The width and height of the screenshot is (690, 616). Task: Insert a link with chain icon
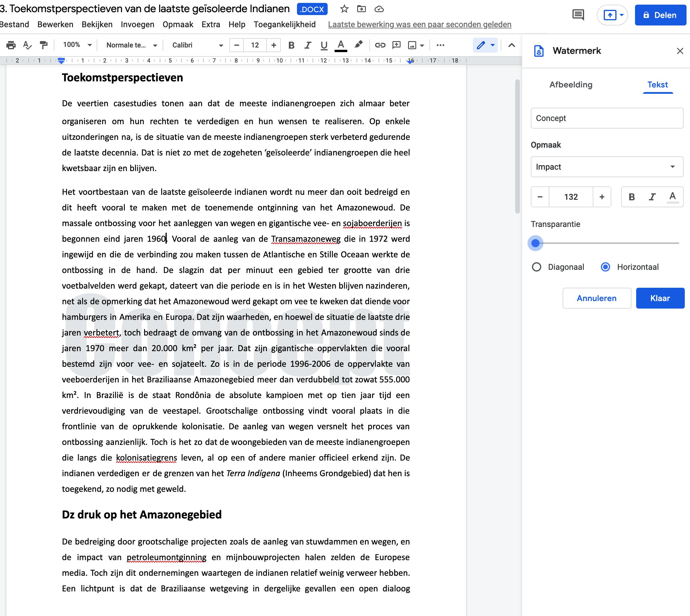[x=380, y=45]
